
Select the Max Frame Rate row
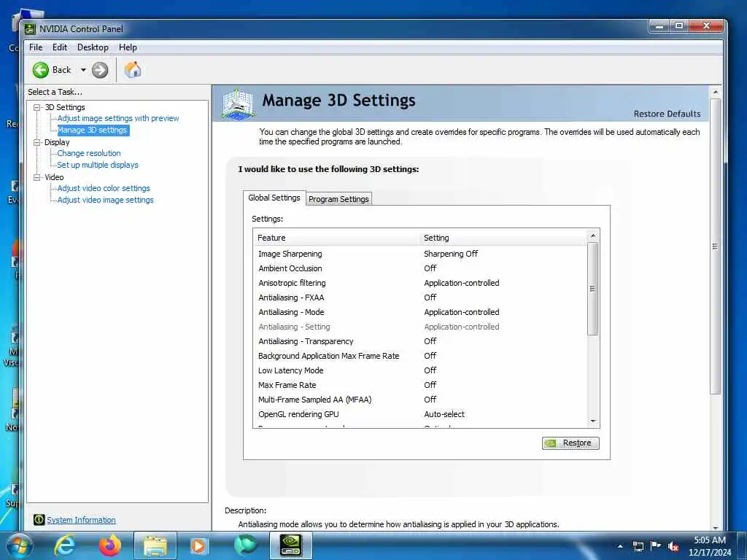pyautogui.click(x=421, y=385)
